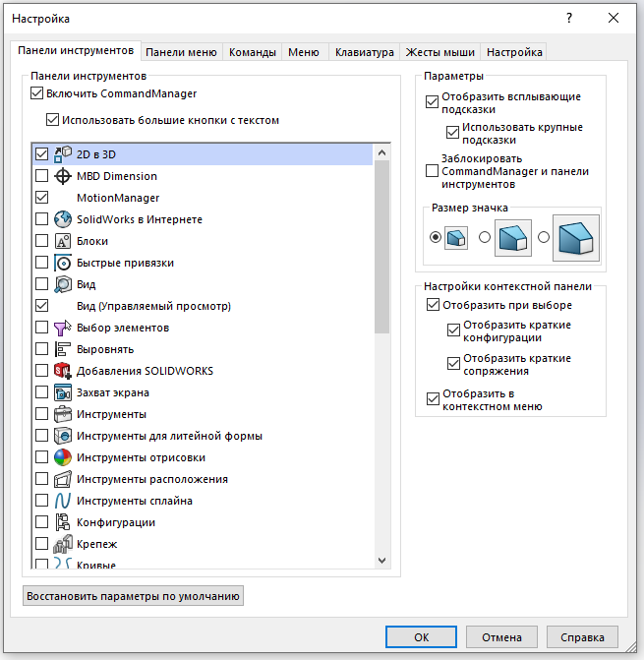Click the Выровнять alignment icon
The image size is (644, 660).
[63, 349]
